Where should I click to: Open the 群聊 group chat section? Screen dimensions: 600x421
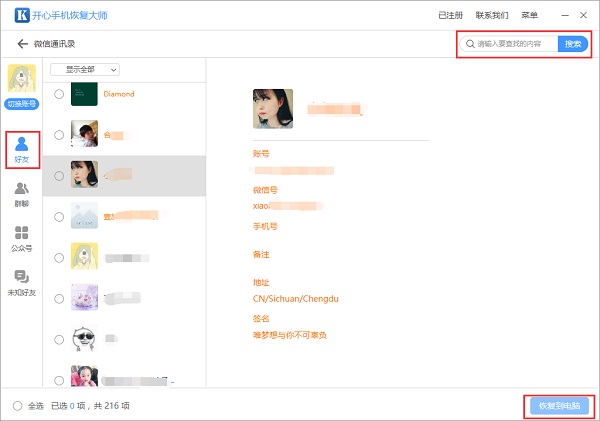22,195
